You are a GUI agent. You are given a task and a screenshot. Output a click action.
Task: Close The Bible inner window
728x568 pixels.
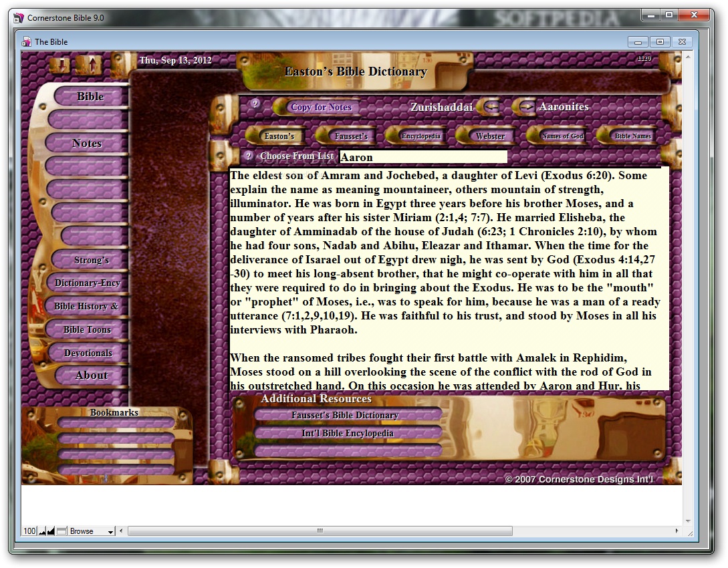point(682,41)
